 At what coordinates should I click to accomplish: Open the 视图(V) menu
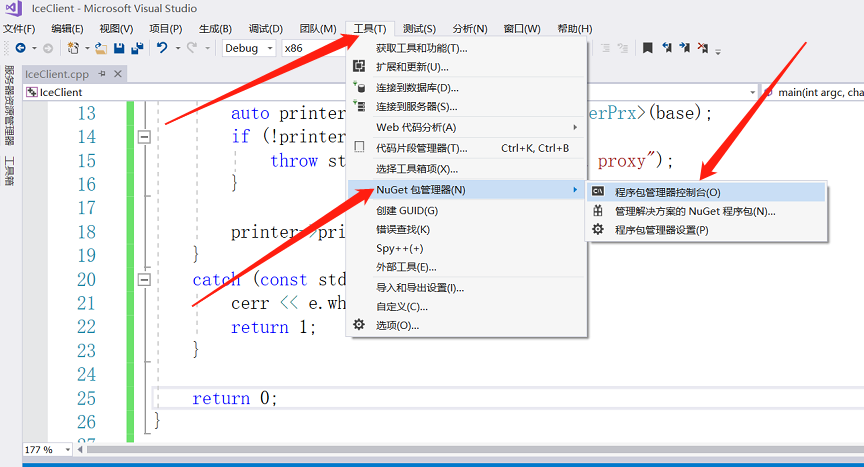(x=116, y=29)
